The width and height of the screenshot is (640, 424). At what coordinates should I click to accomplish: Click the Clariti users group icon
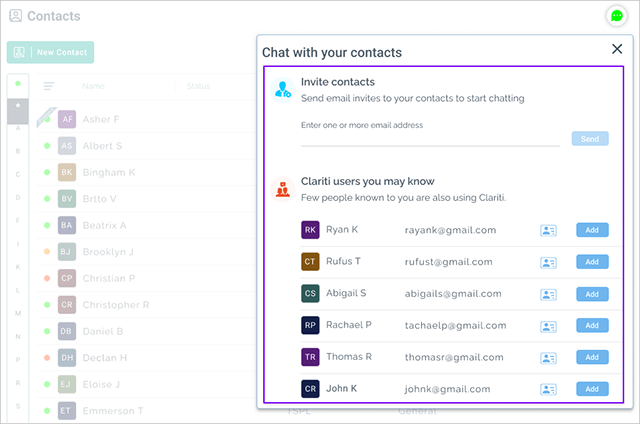pos(282,189)
